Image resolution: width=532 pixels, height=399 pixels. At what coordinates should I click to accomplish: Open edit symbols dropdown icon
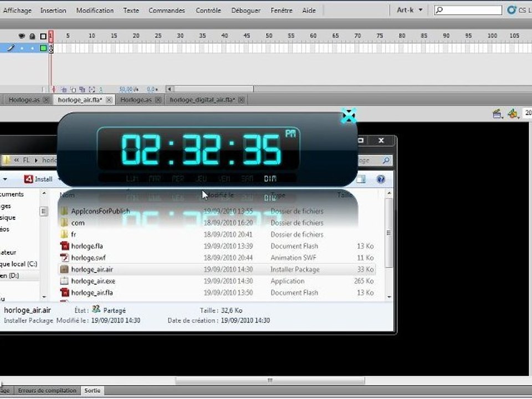(513, 114)
